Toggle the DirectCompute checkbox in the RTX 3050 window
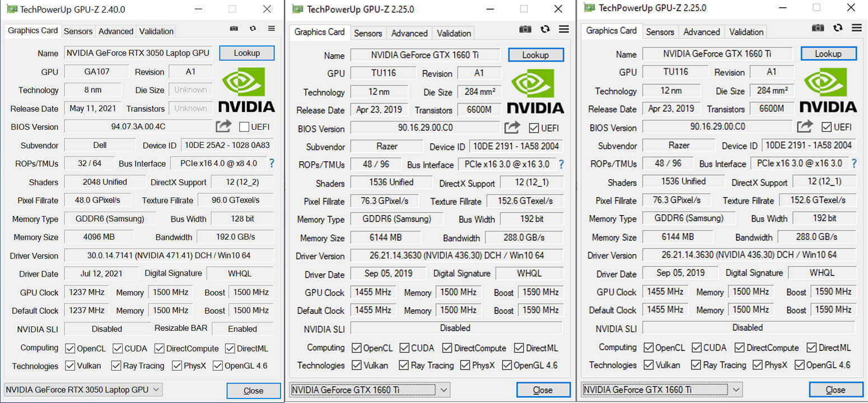Image resolution: width=868 pixels, height=403 pixels. (160, 348)
